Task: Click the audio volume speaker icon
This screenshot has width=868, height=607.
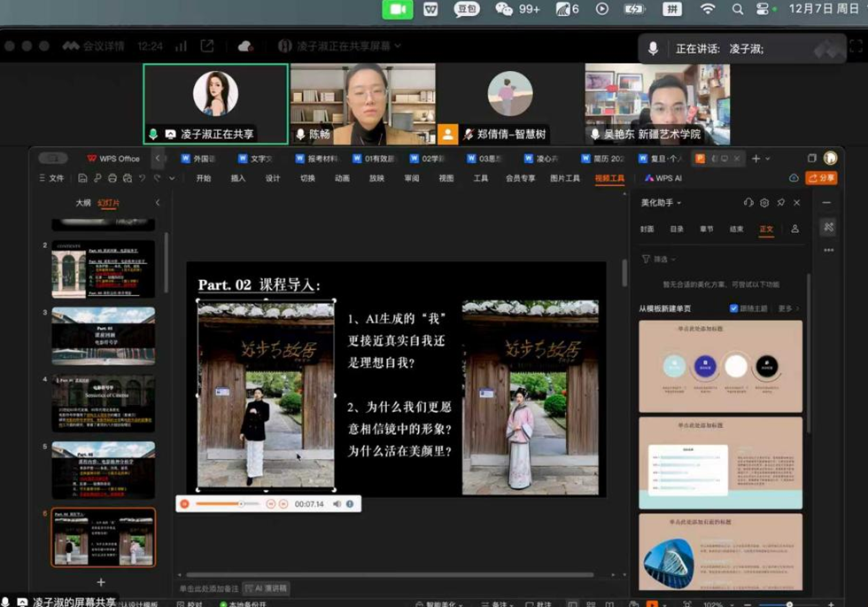Action: pyautogui.click(x=337, y=504)
